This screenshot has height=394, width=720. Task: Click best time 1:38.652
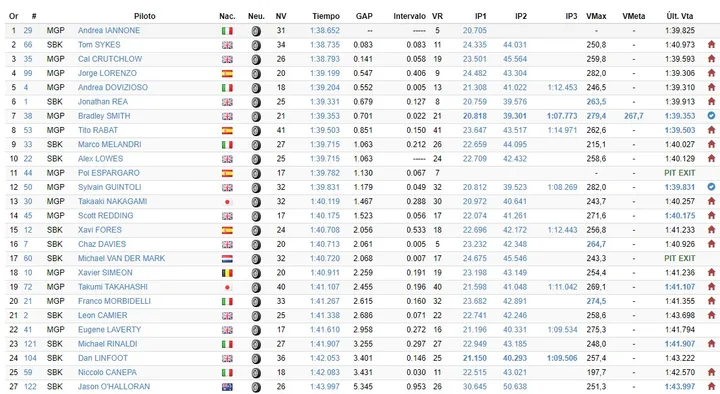pyautogui.click(x=325, y=30)
